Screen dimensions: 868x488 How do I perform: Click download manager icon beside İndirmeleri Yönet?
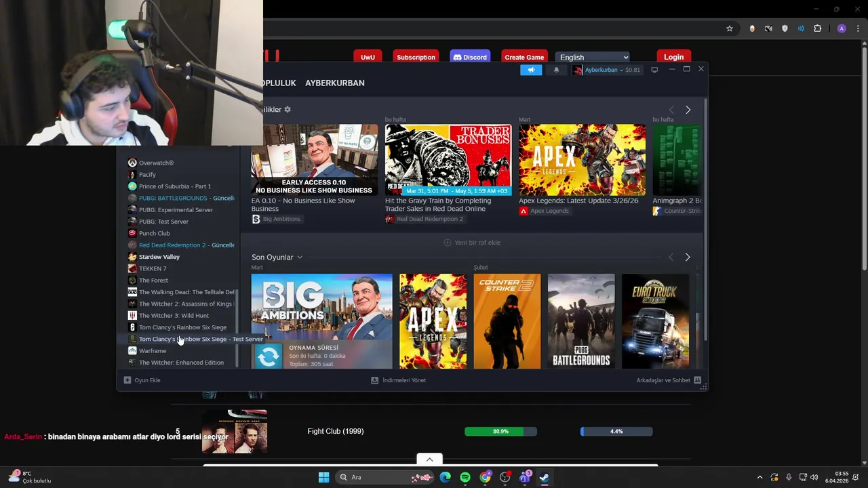374,380
